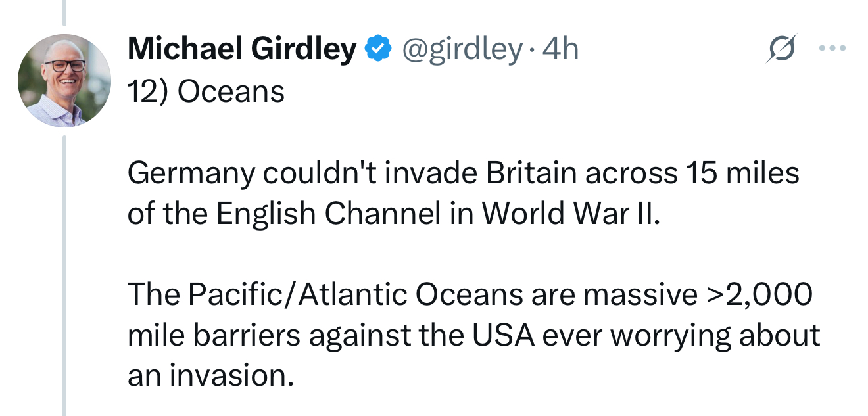868x416 pixels.
Task: Open Michael Girdley's profile photo
Action: click(64, 80)
